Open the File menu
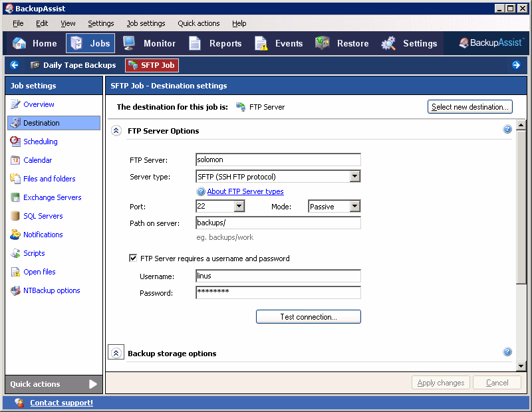Image resolution: width=532 pixels, height=412 pixels. coord(18,23)
